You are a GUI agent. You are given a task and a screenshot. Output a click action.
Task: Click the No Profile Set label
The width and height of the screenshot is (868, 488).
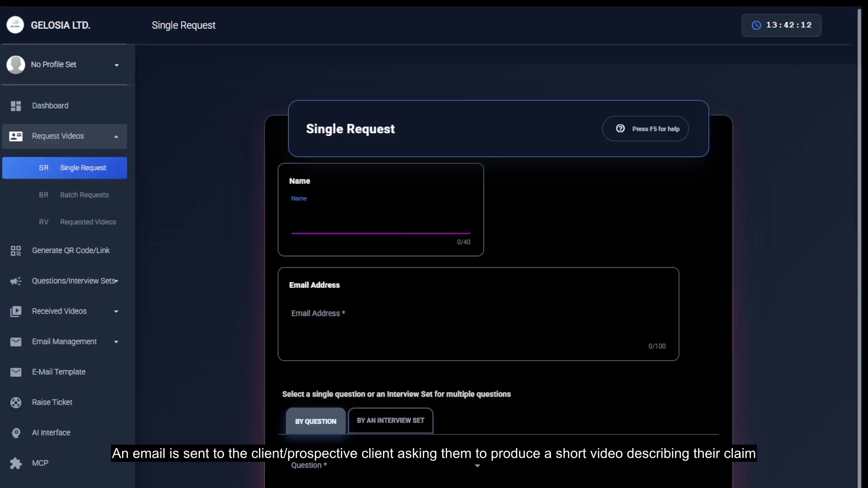(x=53, y=65)
